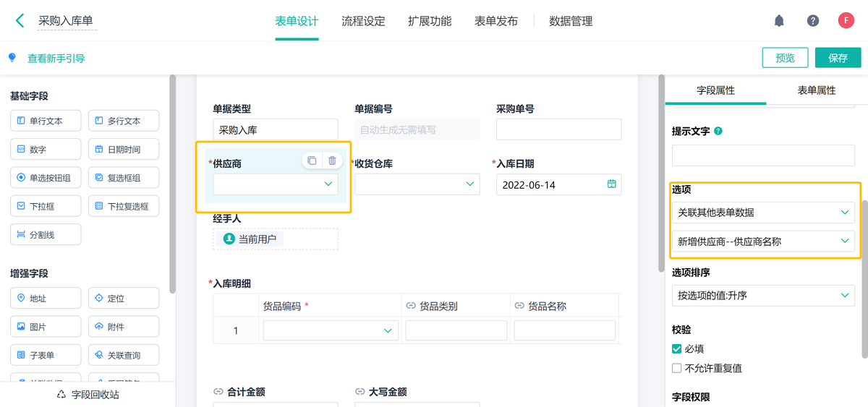
Task: Click the back arrow icon
Action: (x=20, y=21)
